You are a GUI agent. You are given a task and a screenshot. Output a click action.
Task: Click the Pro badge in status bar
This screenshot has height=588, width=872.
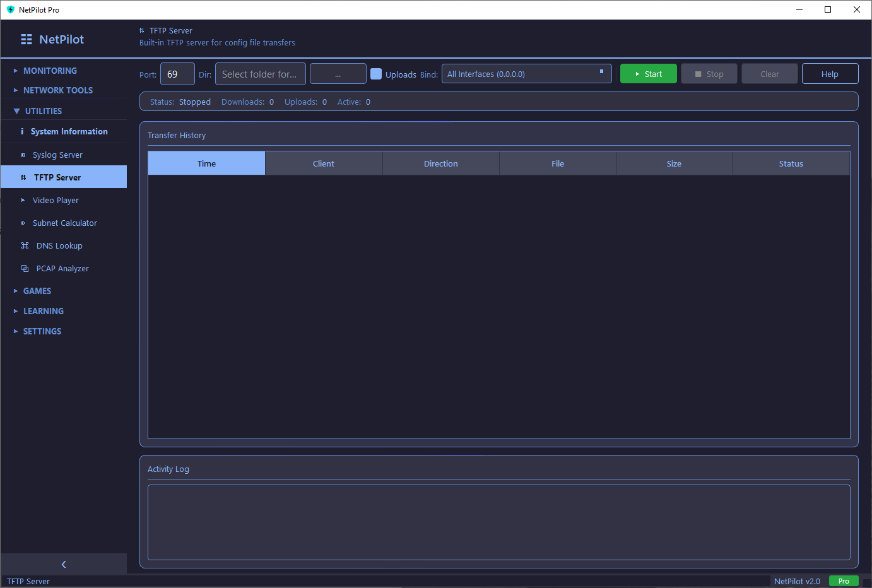[x=844, y=581]
